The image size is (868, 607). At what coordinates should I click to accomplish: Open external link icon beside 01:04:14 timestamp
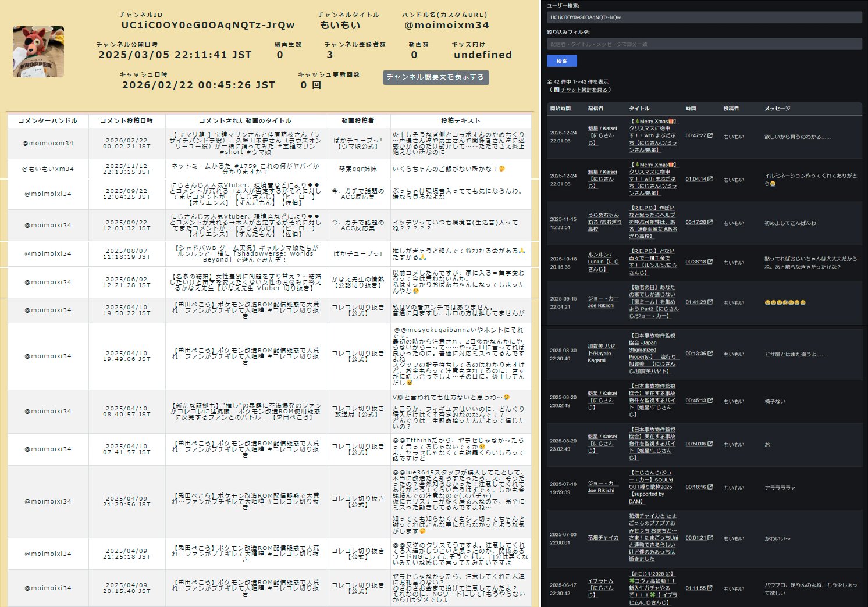(710, 179)
